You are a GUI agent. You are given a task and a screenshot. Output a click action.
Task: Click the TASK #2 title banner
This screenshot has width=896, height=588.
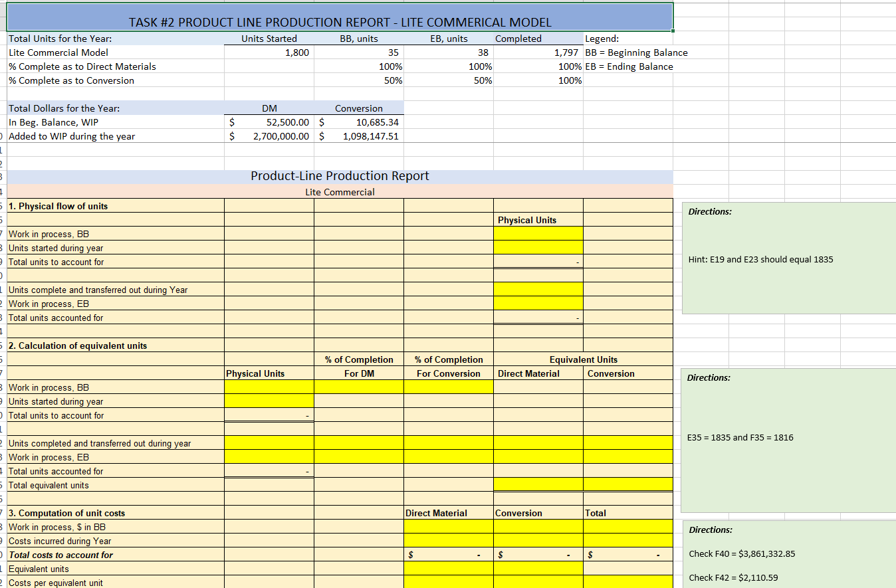338,18
